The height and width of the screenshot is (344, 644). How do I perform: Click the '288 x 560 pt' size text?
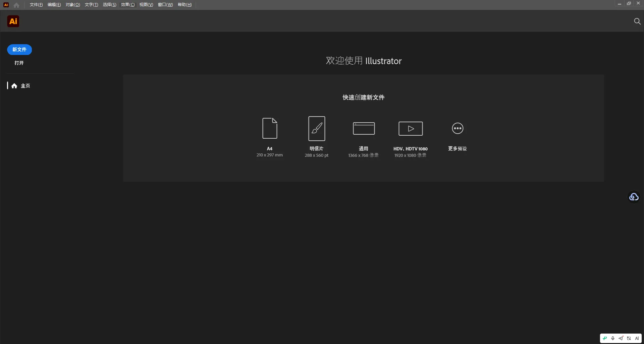[x=317, y=155]
